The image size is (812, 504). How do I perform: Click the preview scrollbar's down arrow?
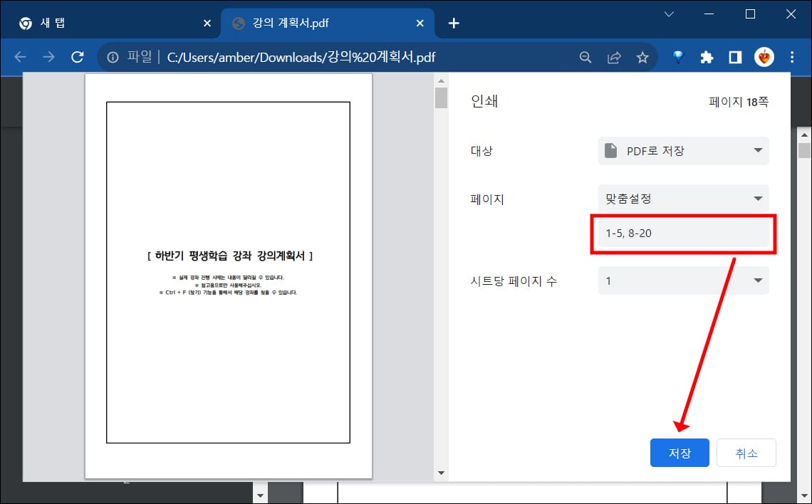(x=441, y=472)
